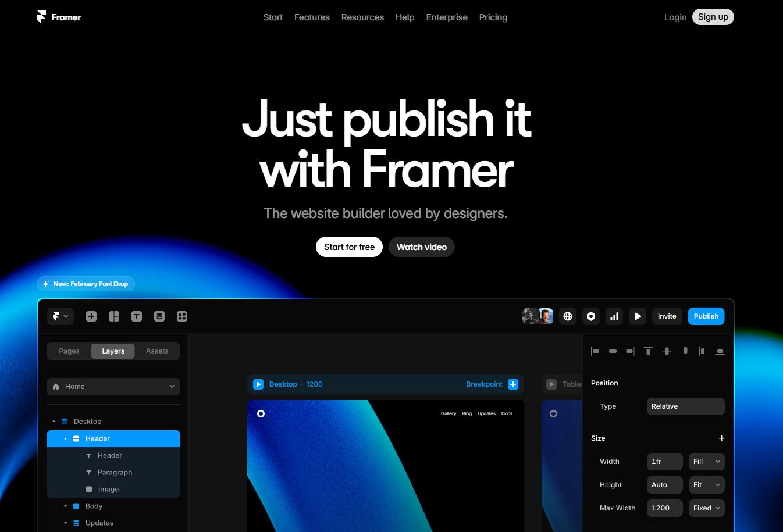783x532 pixels.
Task: Click the Max Width 1200 input field
Action: click(664, 508)
